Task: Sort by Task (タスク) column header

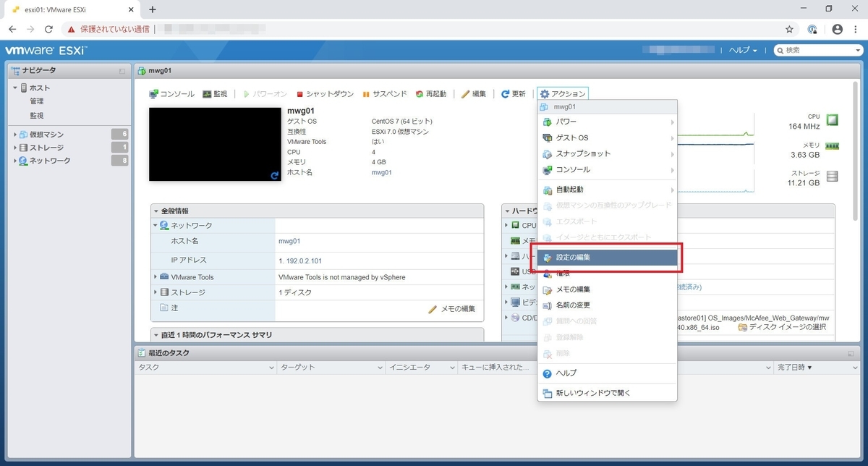Action: click(x=205, y=368)
